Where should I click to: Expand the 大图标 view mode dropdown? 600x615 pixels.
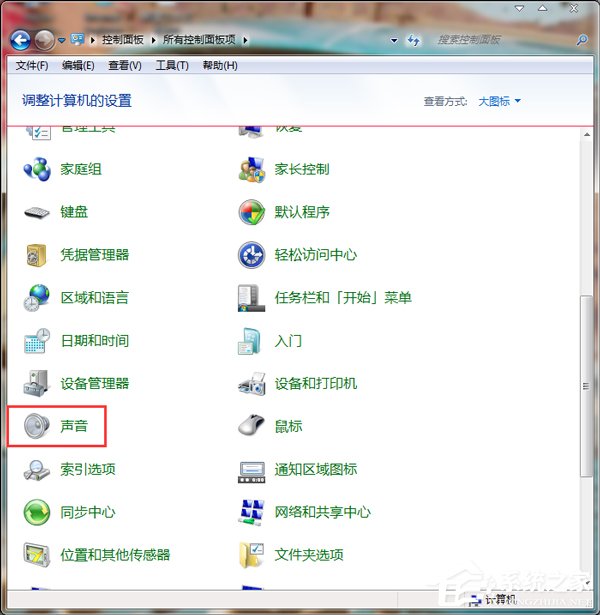(499, 101)
